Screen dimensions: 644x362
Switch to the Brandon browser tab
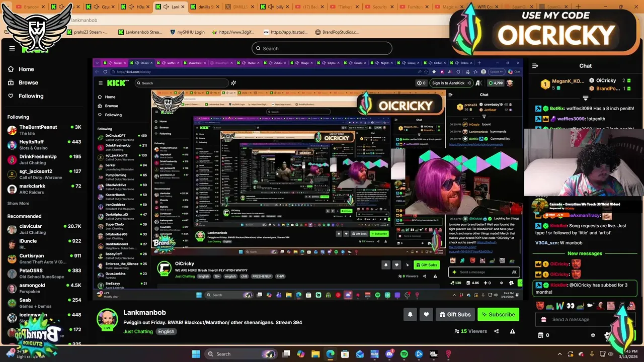tap(32, 7)
